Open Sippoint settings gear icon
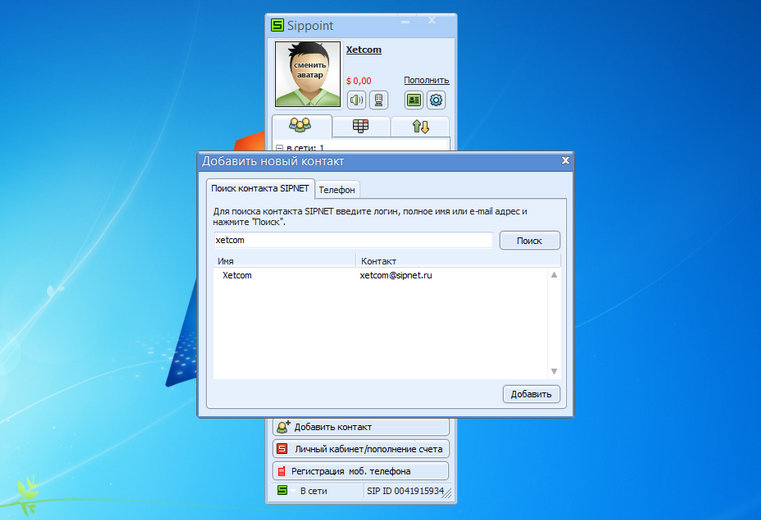This screenshot has height=520, width=761. (436, 100)
